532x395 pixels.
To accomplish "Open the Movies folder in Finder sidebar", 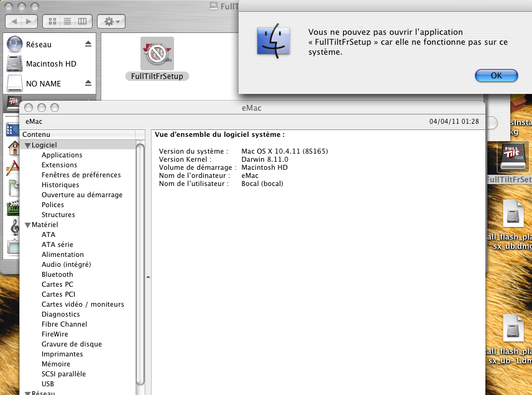I will point(13,208).
